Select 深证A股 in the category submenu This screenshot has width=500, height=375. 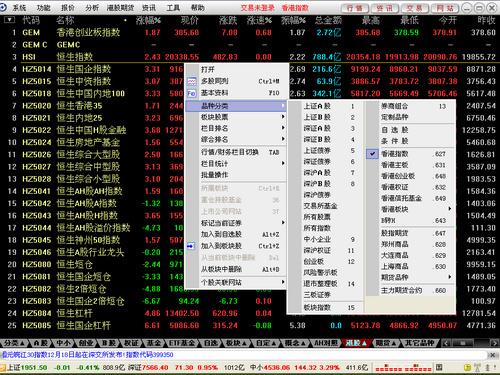(325, 128)
